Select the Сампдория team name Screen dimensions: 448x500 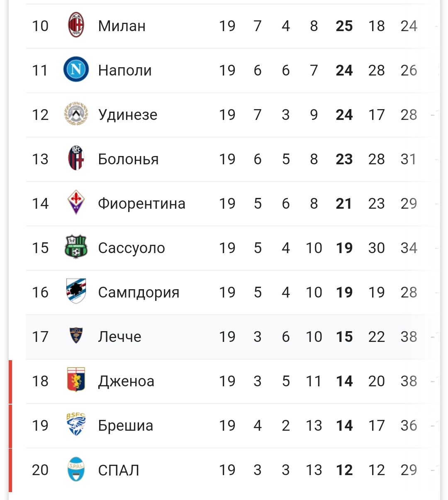pyautogui.click(x=139, y=293)
